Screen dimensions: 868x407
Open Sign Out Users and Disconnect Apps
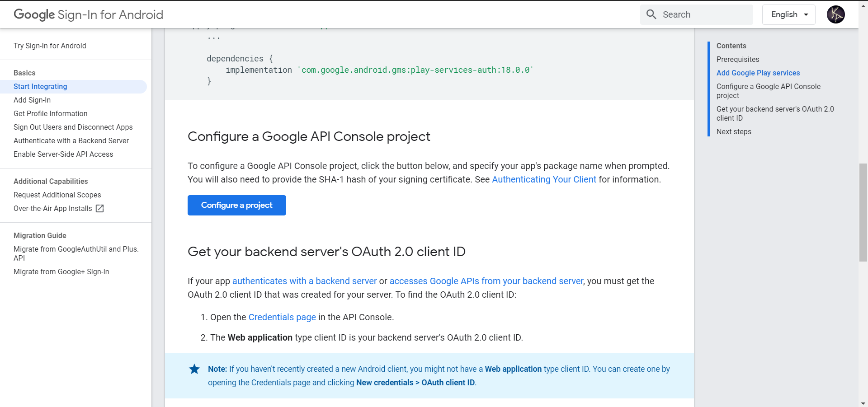(x=73, y=127)
